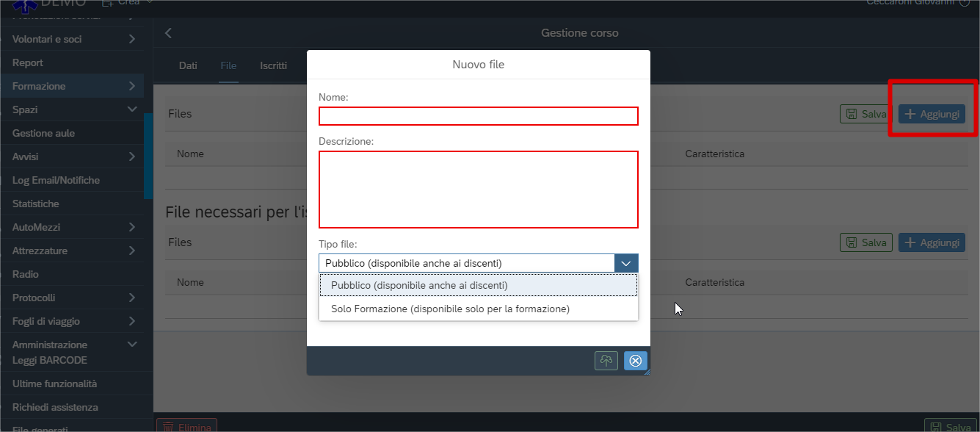Collapse the Spazi sidebar section
980x432 pixels.
[x=131, y=109]
